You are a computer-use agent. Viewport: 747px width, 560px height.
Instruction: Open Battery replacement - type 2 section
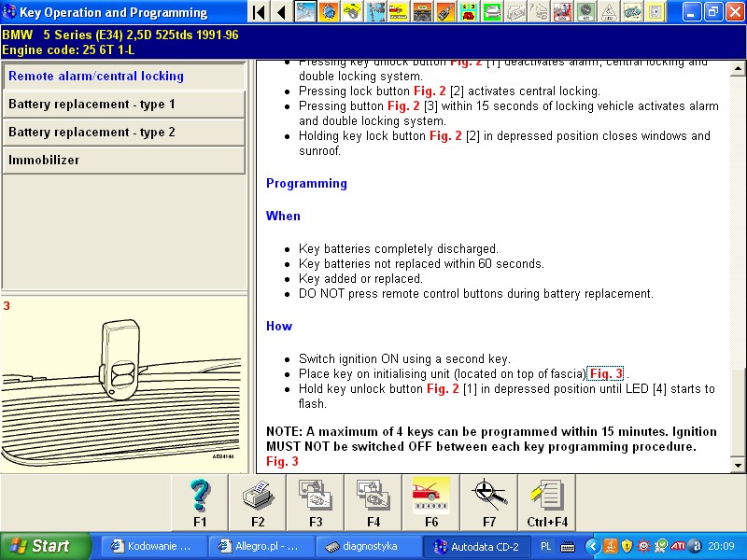click(124, 132)
